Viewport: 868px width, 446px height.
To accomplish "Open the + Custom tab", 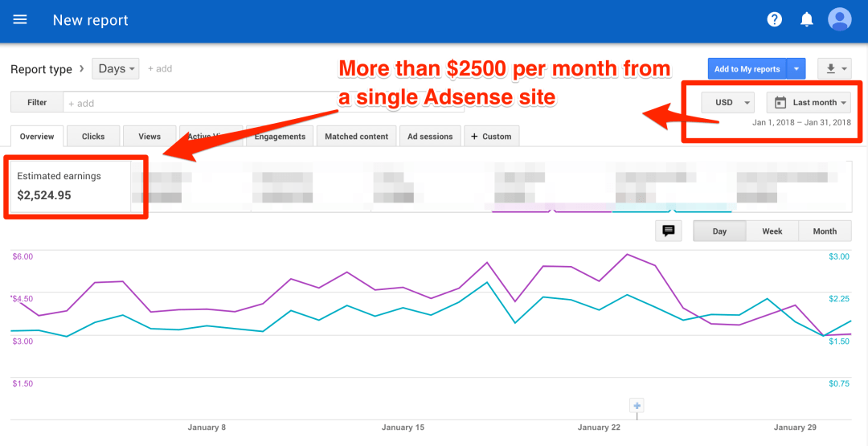I will tap(492, 136).
